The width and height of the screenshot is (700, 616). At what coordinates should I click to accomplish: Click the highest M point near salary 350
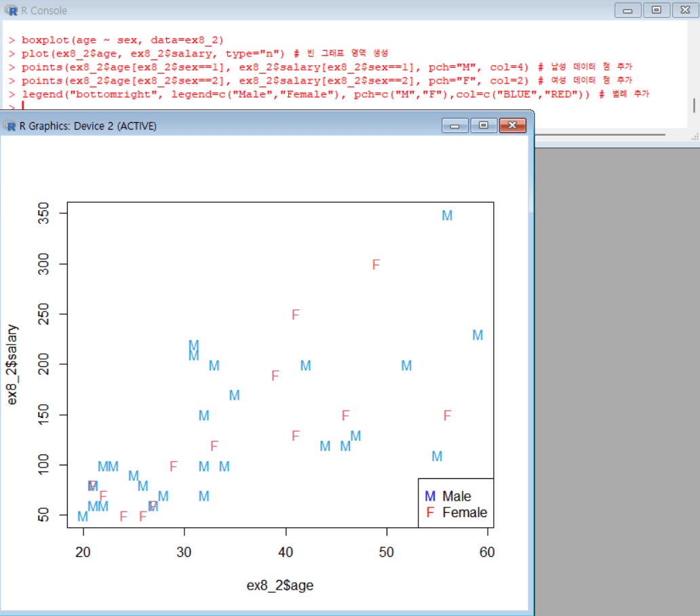click(x=447, y=216)
